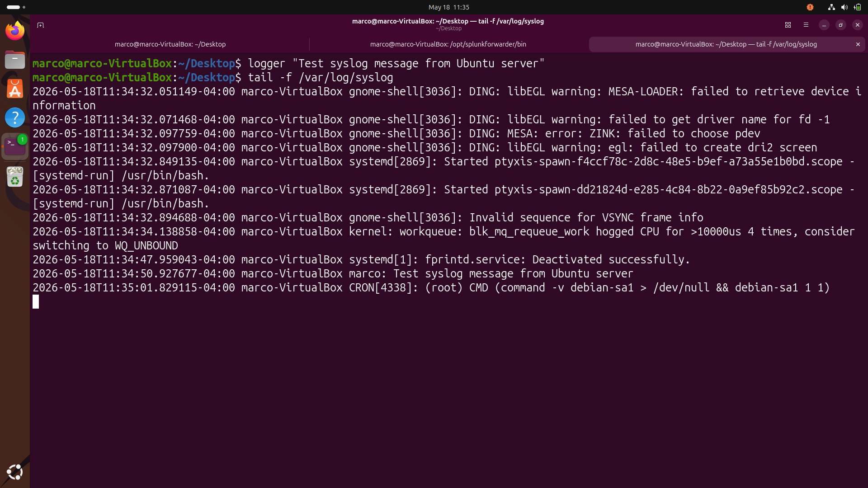This screenshot has width=868, height=488.
Task: Open the Files manager in the dock
Action: tap(15, 60)
